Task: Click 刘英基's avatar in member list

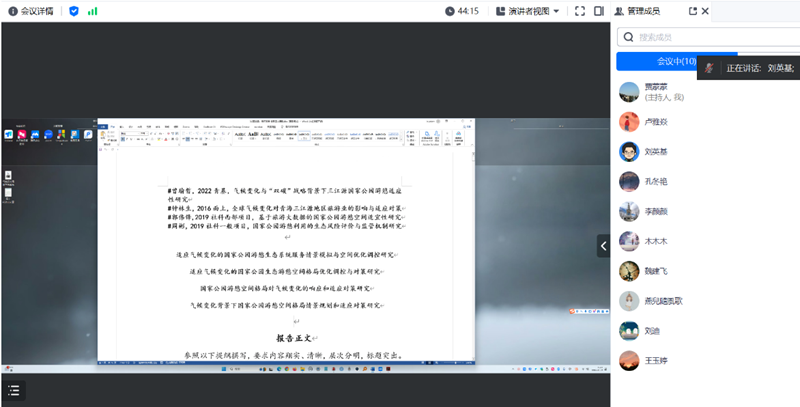Action: tap(629, 152)
